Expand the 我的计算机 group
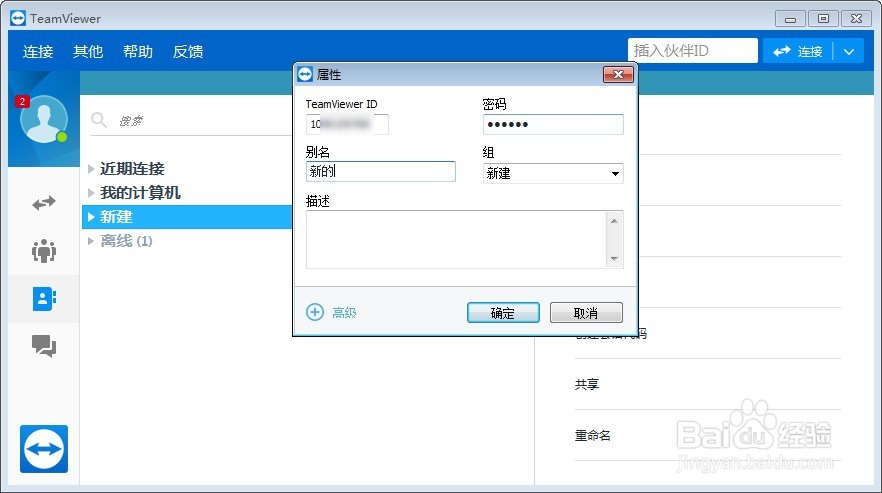Image resolution: width=882 pixels, height=493 pixels. 91,192
